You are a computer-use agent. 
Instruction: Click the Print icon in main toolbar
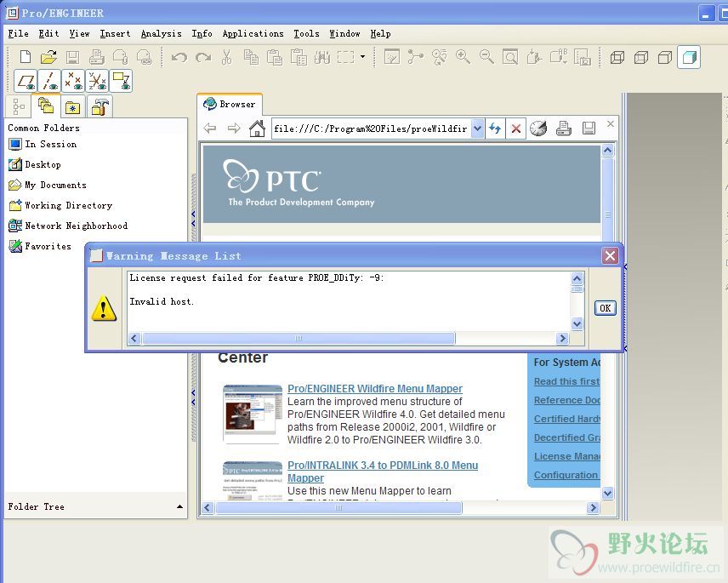tap(97, 57)
